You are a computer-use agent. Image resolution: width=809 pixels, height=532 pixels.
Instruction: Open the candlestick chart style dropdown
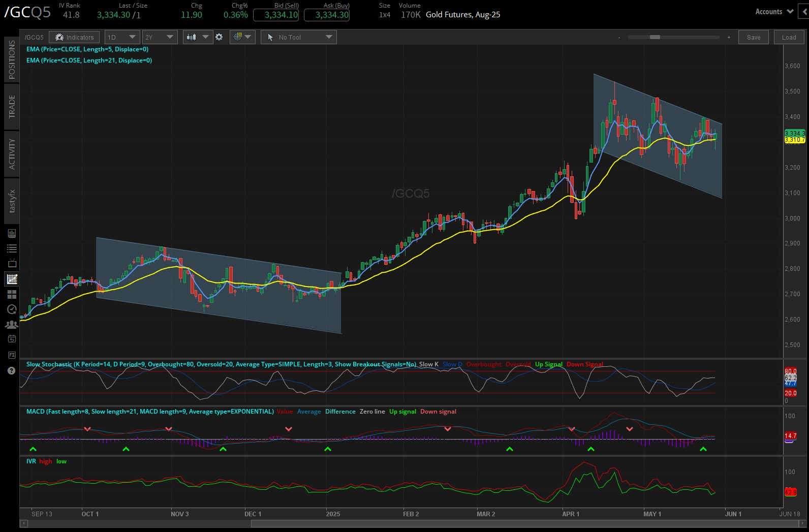click(198, 37)
